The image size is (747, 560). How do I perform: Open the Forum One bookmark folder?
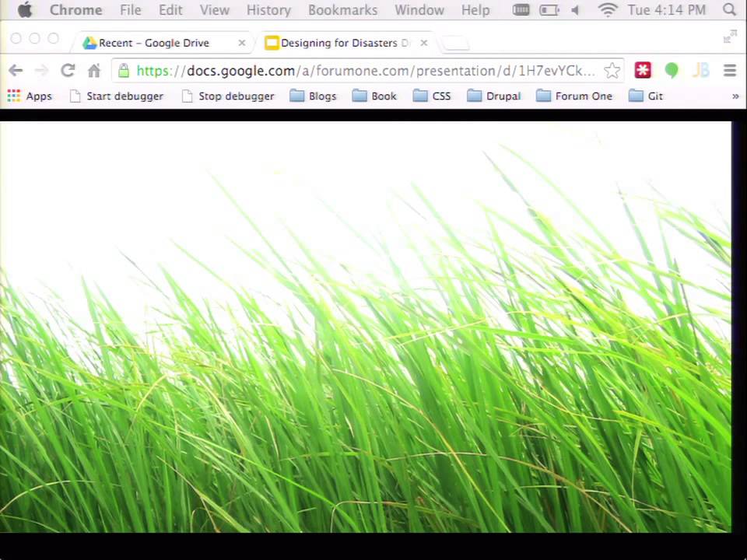click(x=574, y=96)
